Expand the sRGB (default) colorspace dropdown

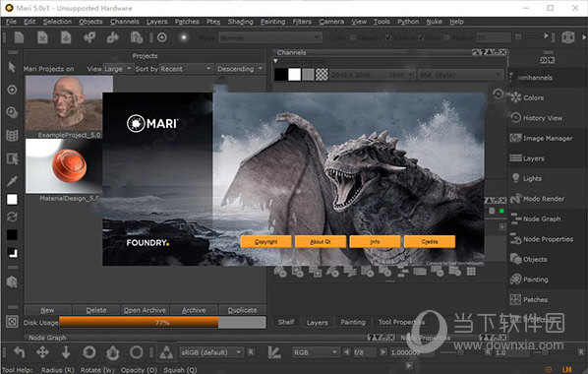tap(211, 352)
